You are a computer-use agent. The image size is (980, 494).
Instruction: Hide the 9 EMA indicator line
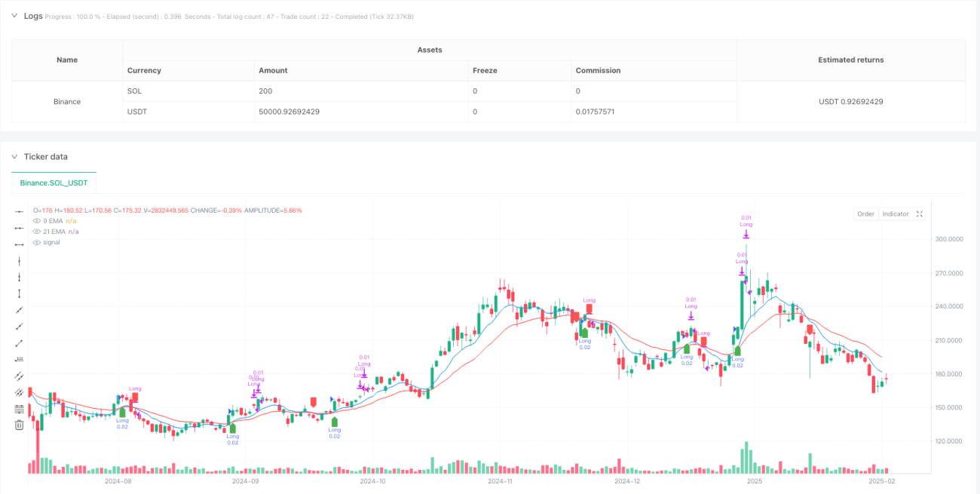click(36, 221)
